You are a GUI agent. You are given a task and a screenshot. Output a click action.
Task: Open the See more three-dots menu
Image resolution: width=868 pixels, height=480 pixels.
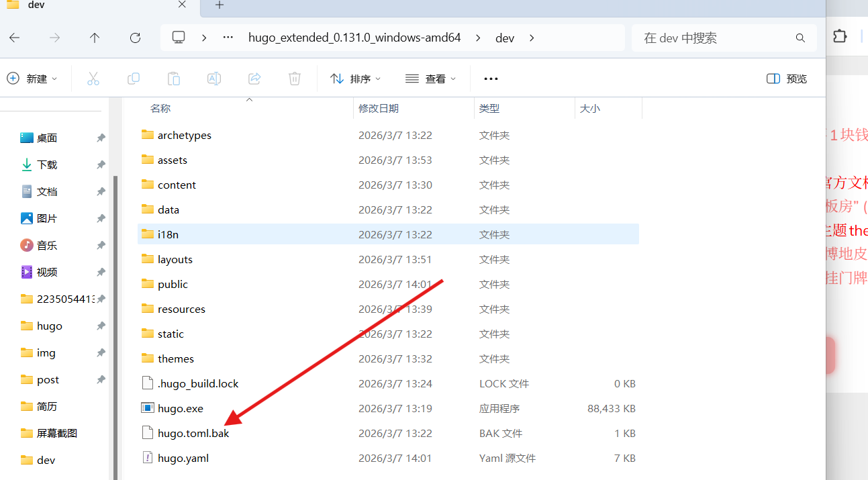[491, 79]
